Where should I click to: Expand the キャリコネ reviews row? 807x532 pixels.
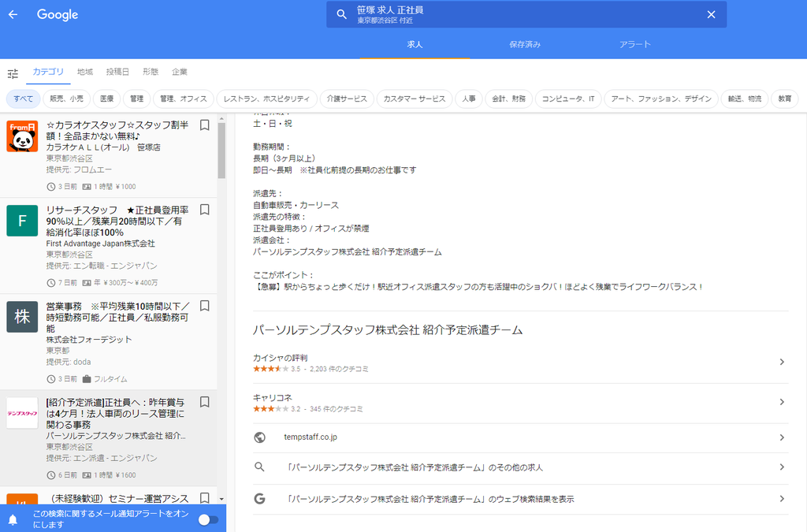(x=781, y=404)
